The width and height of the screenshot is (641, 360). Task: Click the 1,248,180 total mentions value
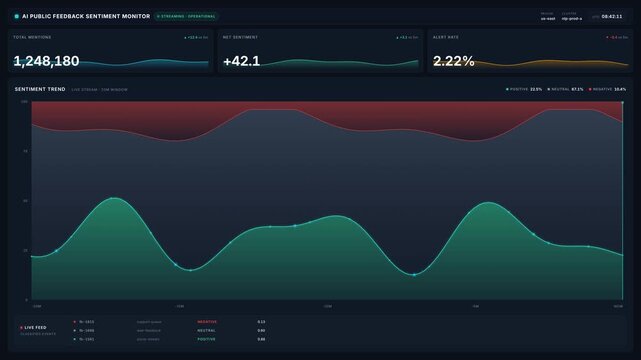(x=46, y=61)
